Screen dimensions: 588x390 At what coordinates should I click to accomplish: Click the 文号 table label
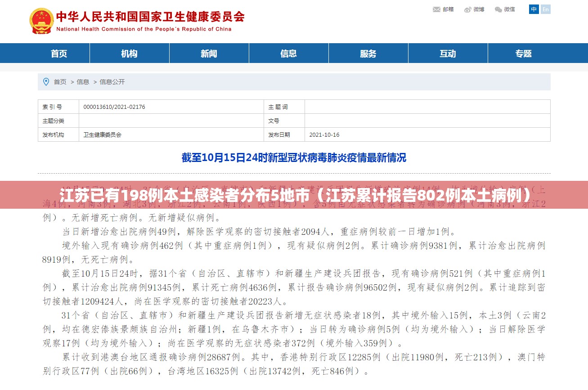pos(274,121)
